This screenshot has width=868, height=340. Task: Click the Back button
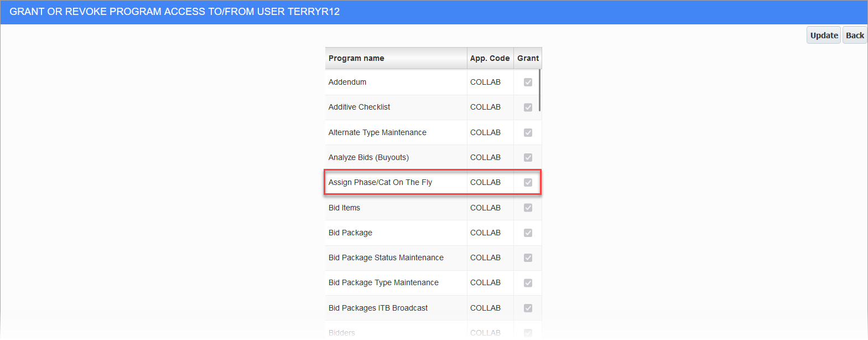point(855,35)
